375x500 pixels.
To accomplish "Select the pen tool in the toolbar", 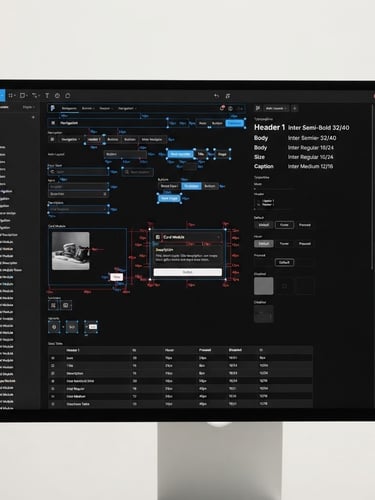I will pyautogui.click(x=34, y=96).
